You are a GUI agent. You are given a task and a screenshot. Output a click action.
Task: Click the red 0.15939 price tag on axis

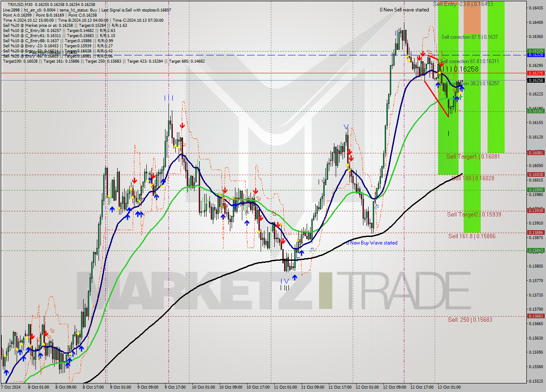coord(536,210)
